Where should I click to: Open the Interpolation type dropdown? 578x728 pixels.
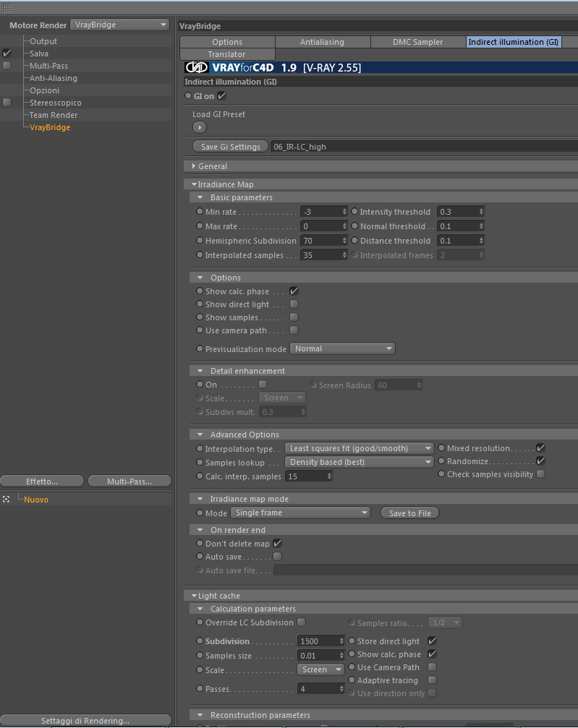pyautogui.click(x=359, y=448)
